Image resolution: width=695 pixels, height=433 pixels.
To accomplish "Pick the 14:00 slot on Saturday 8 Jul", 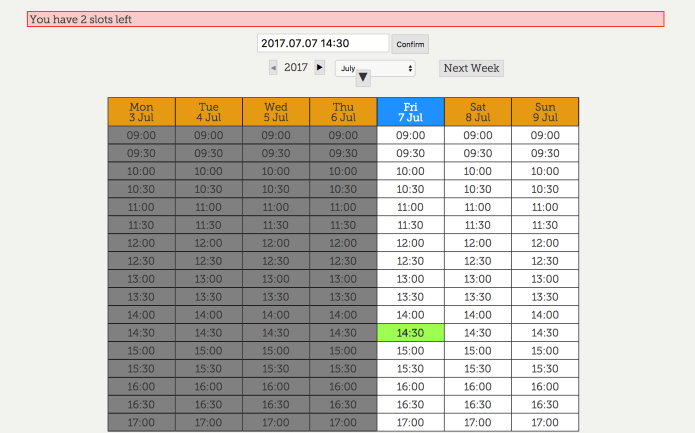I will (478, 315).
